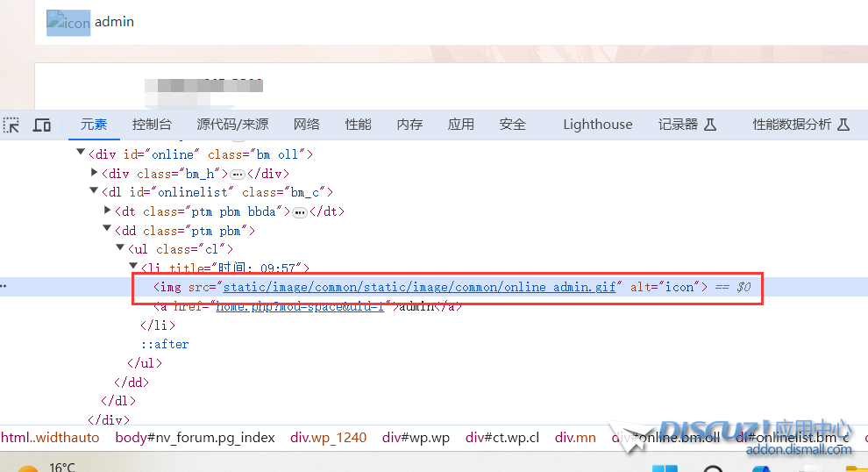The width and height of the screenshot is (868, 472).
Task: Click the ellipsis in the dt ptm pbm bbda node
Action: pyautogui.click(x=299, y=212)
